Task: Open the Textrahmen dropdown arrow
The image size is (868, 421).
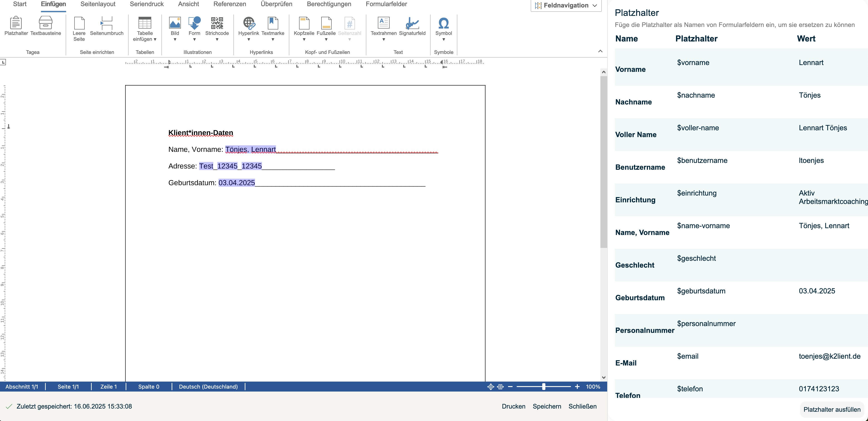Action: coord(384,39)
